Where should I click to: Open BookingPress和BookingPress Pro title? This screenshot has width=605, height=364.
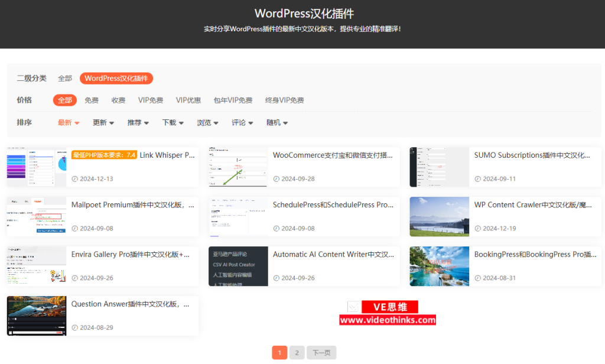pyautogui.click(x=535, y=254)
